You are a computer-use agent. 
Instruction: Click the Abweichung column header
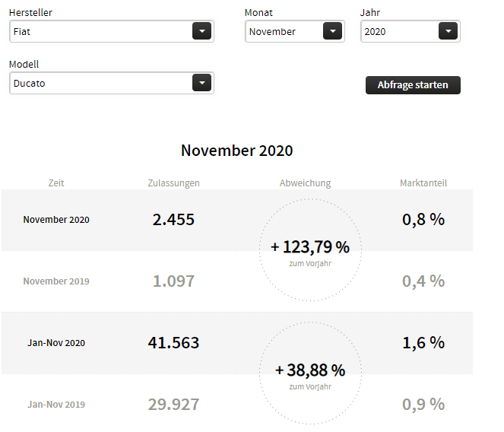[305, 183]
